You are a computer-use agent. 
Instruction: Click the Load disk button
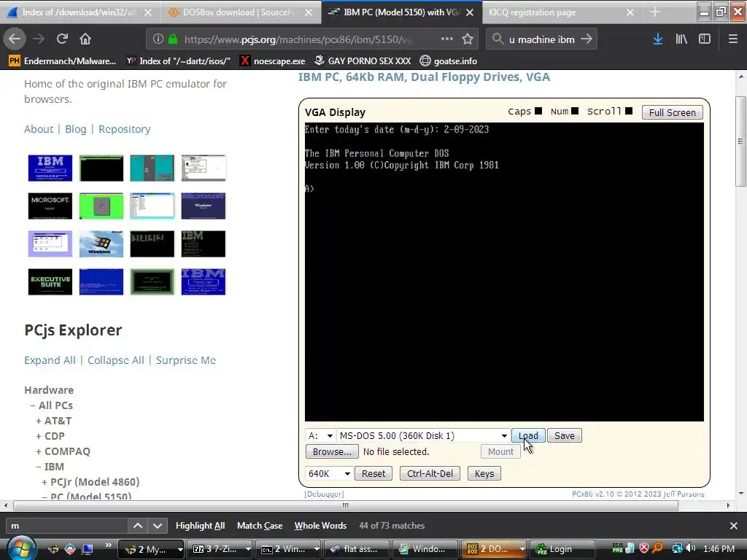528,436
